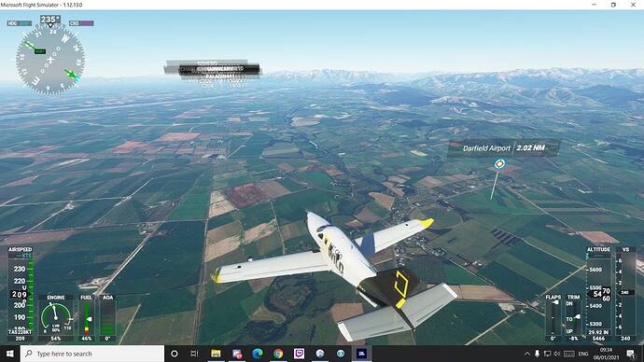This screenshot has height=362, width=644.
Task: Click the 209 current airspeed readout
Action: click(x=19, y=294)
